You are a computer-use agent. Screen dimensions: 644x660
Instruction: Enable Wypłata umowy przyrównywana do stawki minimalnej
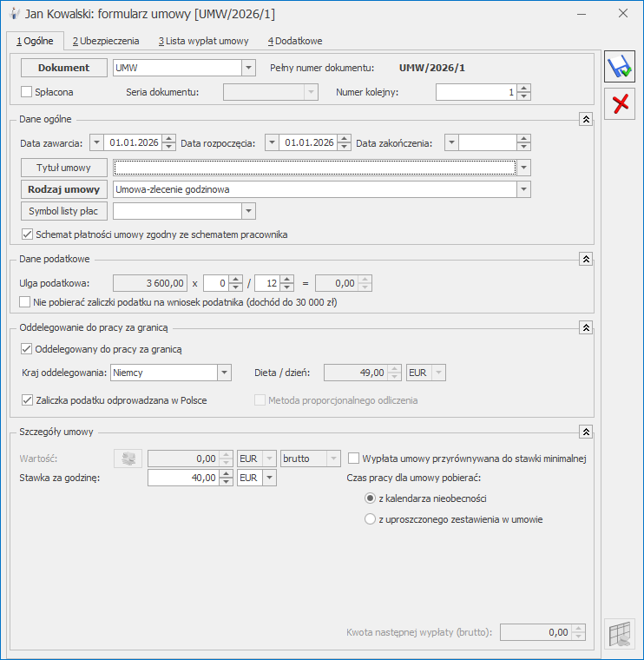pyautogui.click(x=354, y=458)
